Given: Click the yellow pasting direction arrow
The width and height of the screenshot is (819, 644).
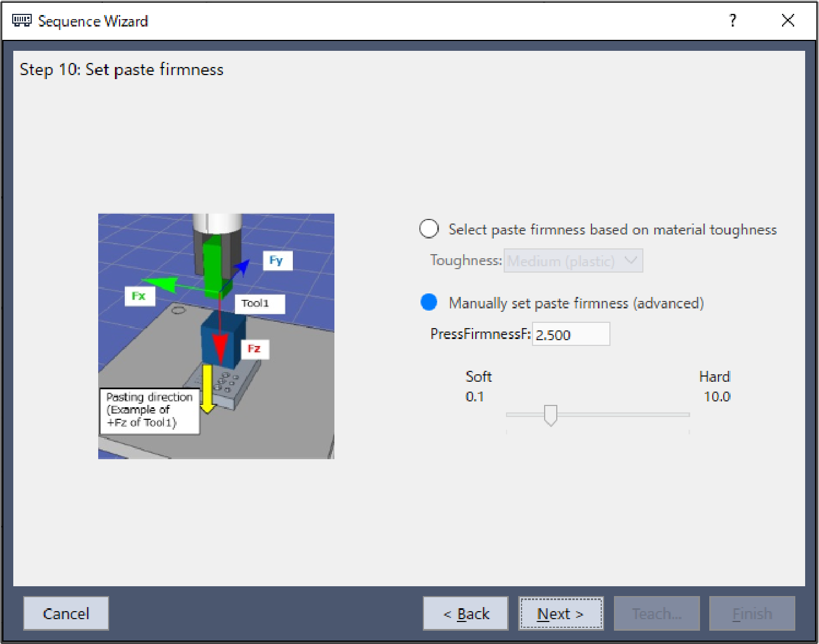Looking at the screenshot, I should pos(207,390).
